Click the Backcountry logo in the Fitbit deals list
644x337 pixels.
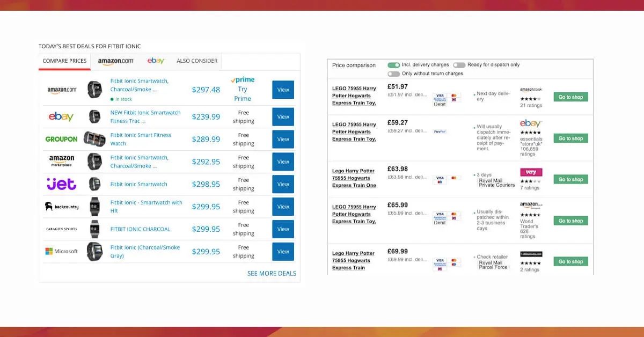pos(62,207)
